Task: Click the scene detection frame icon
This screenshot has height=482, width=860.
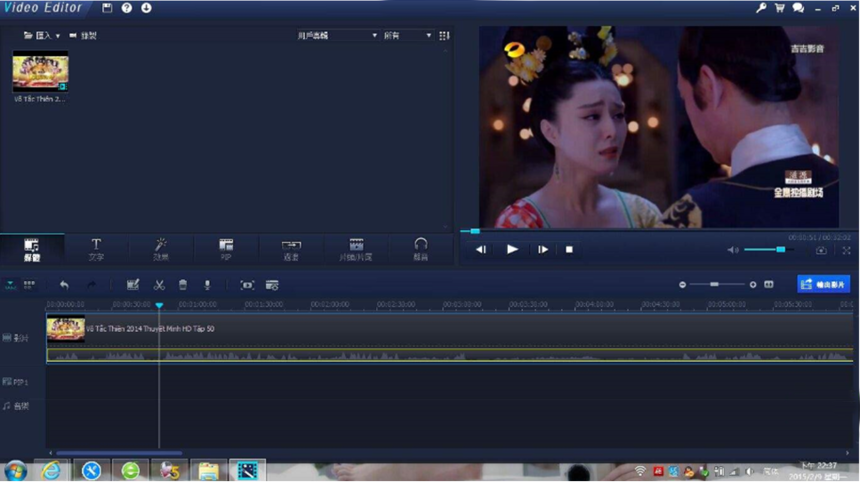Action: point(247,285)
